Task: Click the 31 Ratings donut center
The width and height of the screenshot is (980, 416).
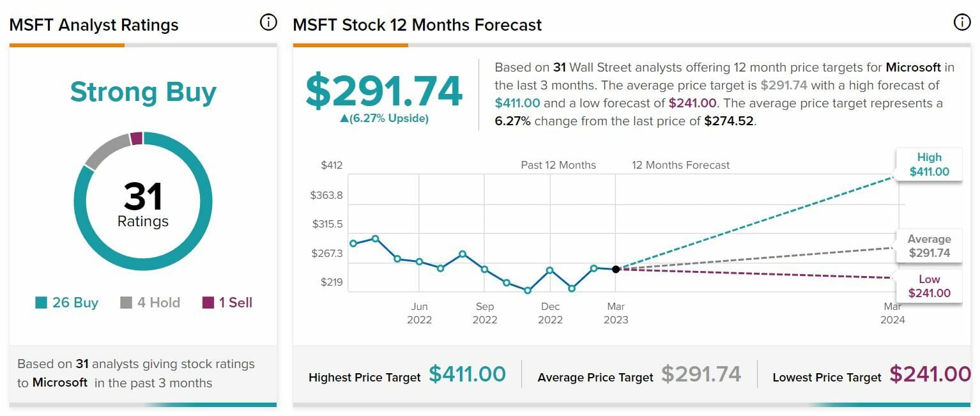Action: pyautogui.click(x=143, y=204)
